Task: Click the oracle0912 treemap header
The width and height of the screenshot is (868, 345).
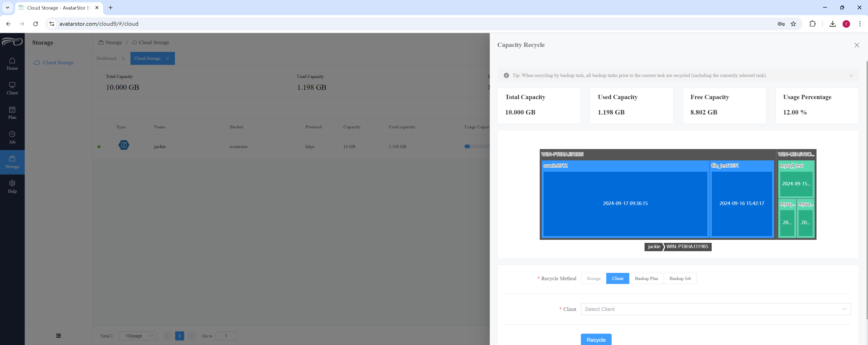Action: (625, 165)
